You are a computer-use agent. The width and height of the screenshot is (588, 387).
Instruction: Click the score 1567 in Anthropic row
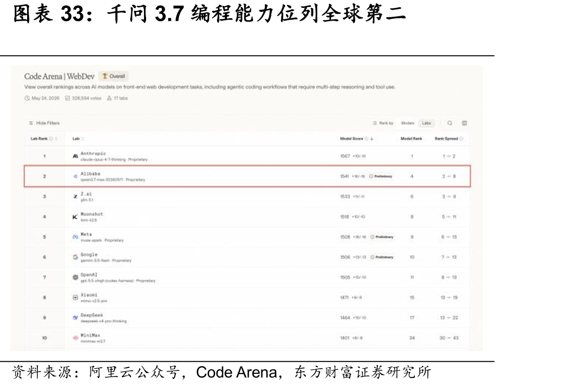pos(345,156)
